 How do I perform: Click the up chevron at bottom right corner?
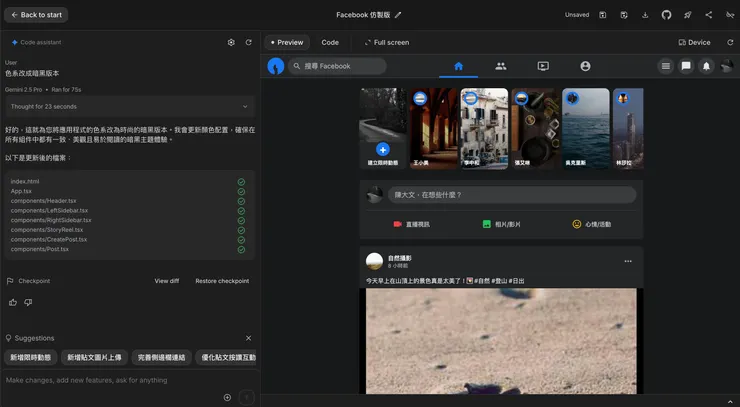click(731, 401)
